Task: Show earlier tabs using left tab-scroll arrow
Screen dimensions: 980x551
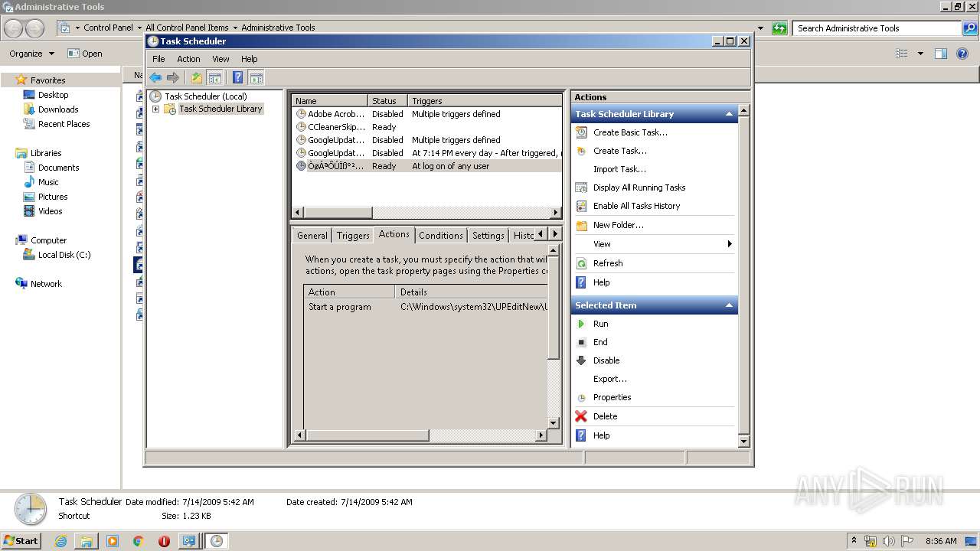Action: 541,234
